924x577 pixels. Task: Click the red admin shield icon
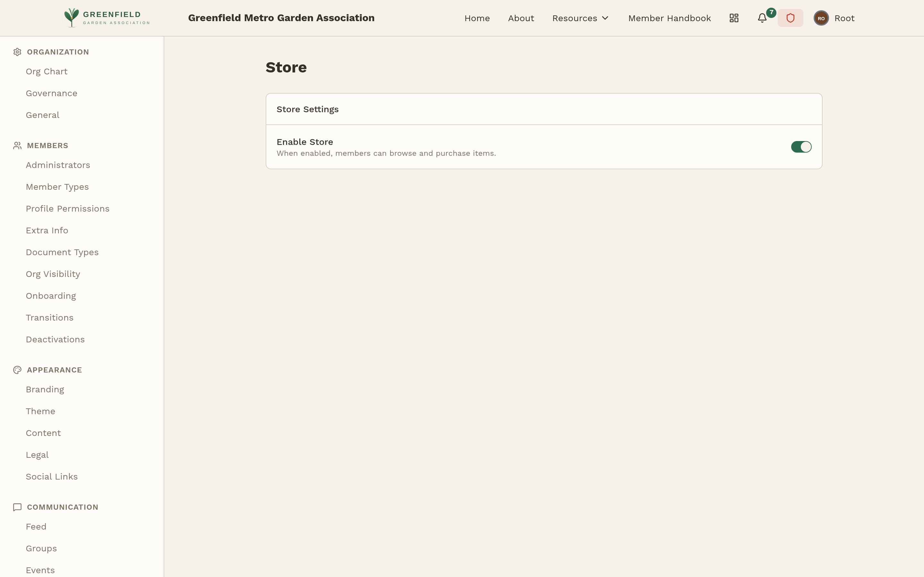click(790, 18)
